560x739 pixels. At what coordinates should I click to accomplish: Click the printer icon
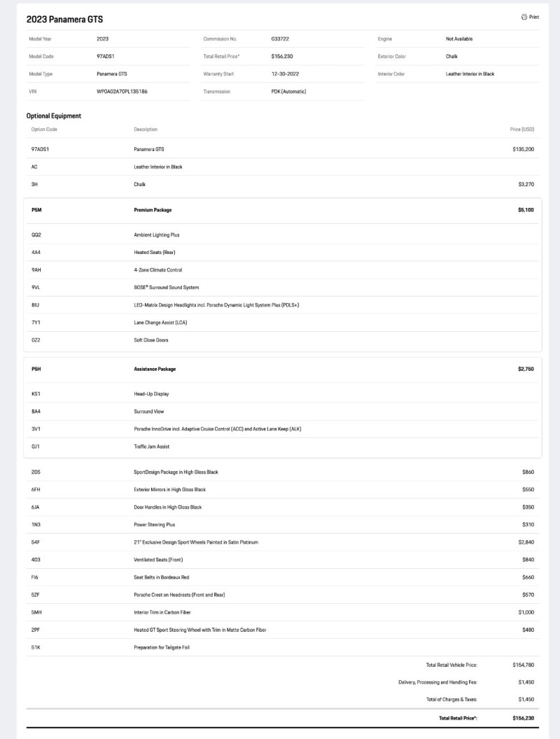[524, 17]
